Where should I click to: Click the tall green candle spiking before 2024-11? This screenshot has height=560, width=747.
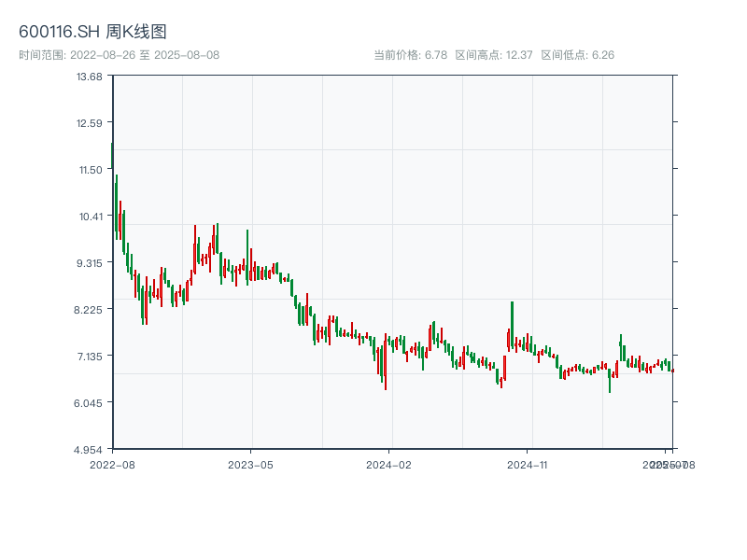tap(512, 322)
